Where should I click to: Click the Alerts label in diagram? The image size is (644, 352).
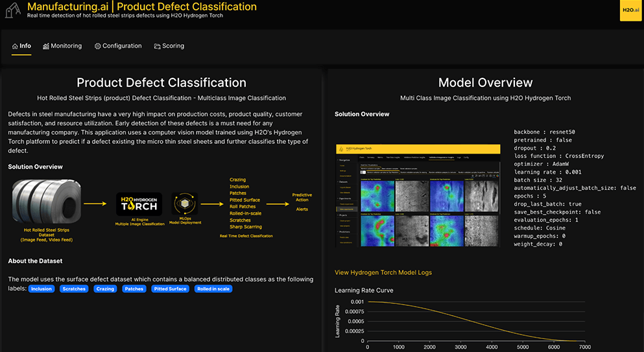click(x=302, y=209)
